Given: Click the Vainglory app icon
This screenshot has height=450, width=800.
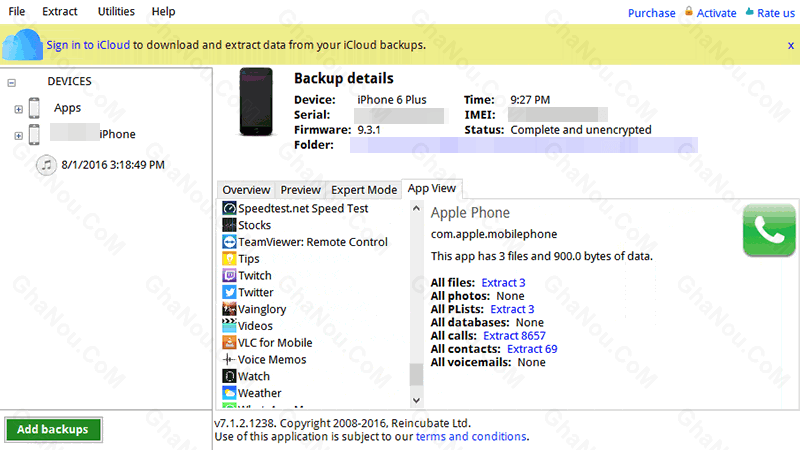Looking at the screenshot, I should point(229,309).
